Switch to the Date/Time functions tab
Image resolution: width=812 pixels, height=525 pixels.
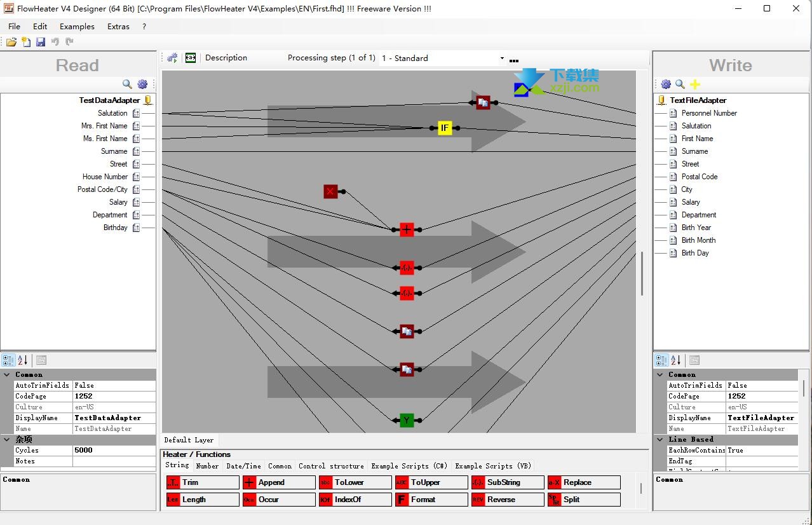(243, 466)
